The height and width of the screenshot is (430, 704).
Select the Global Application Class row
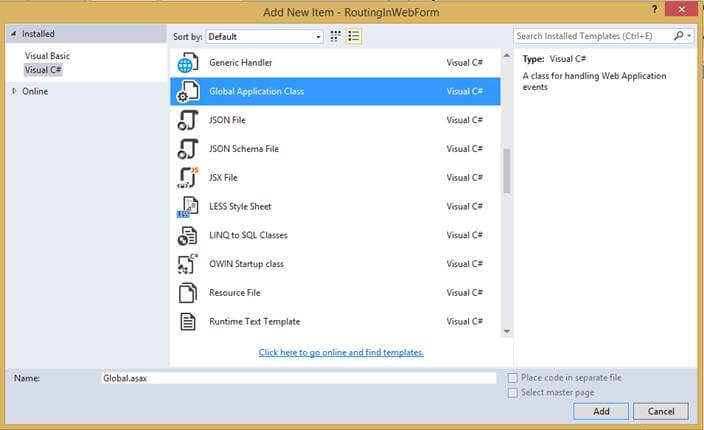point(335,92)
